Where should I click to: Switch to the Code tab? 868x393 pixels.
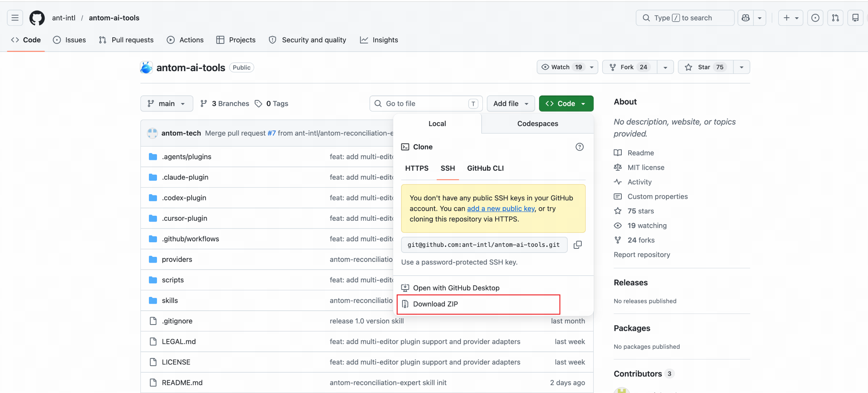(26, 40)
